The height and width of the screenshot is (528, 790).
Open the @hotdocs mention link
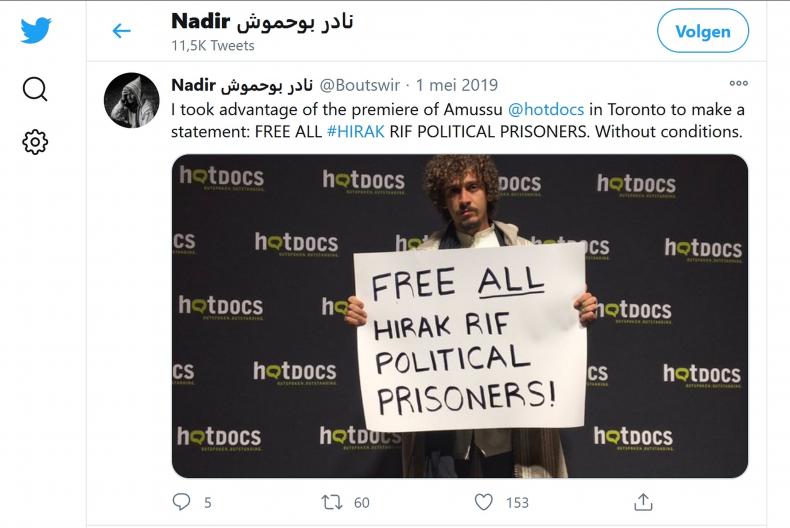[x=546, y=109]
